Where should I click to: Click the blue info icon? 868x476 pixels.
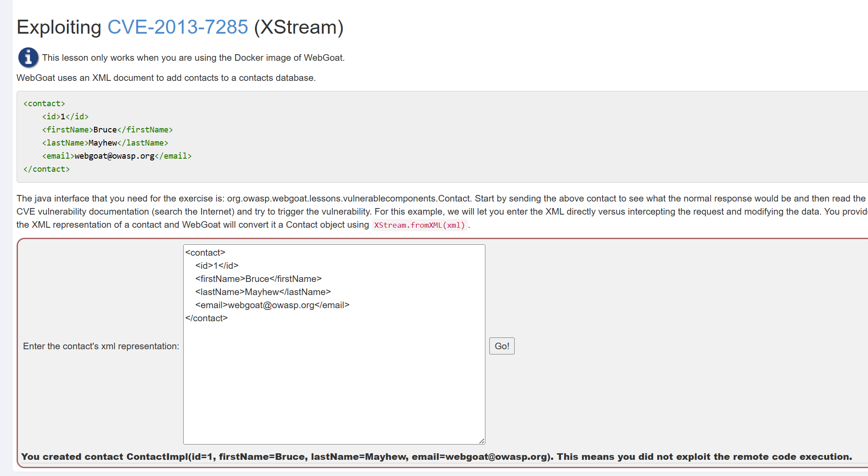point(28,57)
